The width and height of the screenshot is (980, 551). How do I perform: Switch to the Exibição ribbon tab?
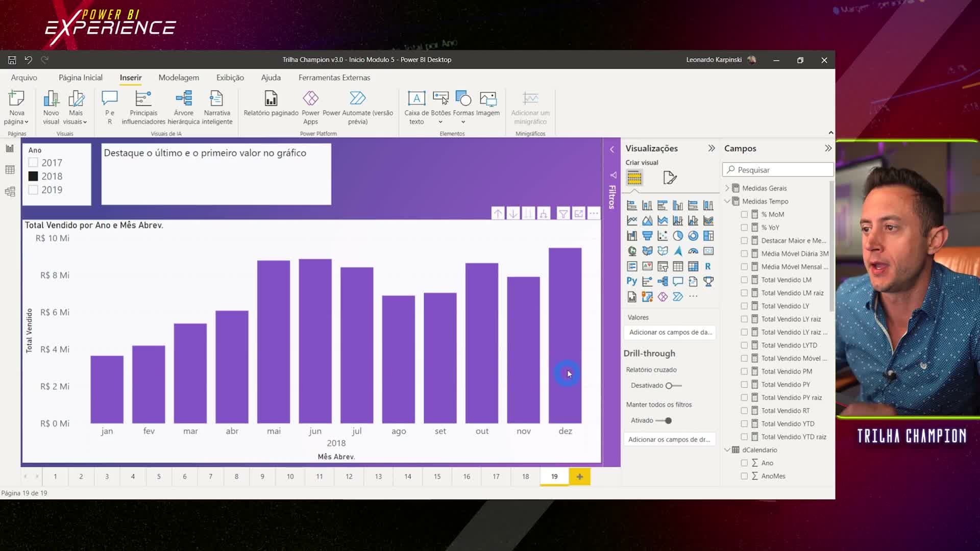pyautogui.click(x=230, y=78)
